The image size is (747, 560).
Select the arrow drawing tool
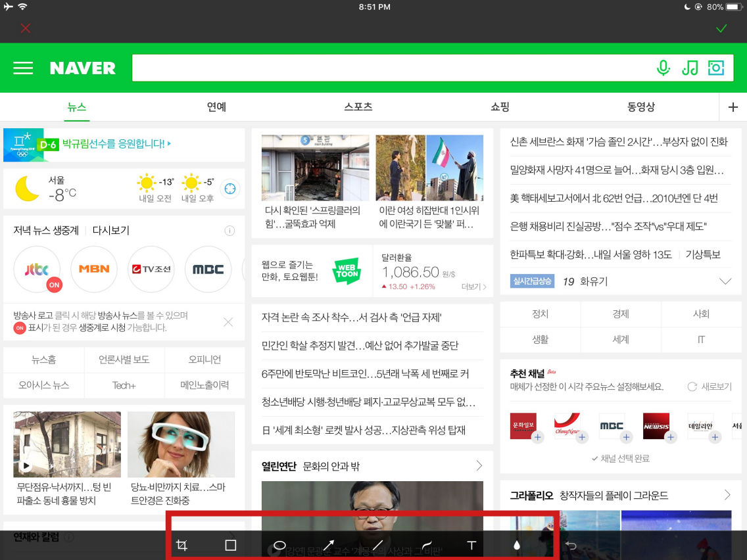[329, 546]
